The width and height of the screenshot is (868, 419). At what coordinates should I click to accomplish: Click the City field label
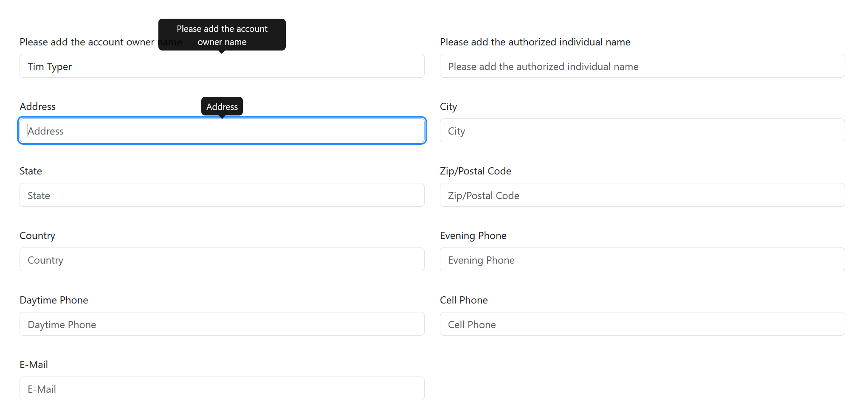[448, 106]
